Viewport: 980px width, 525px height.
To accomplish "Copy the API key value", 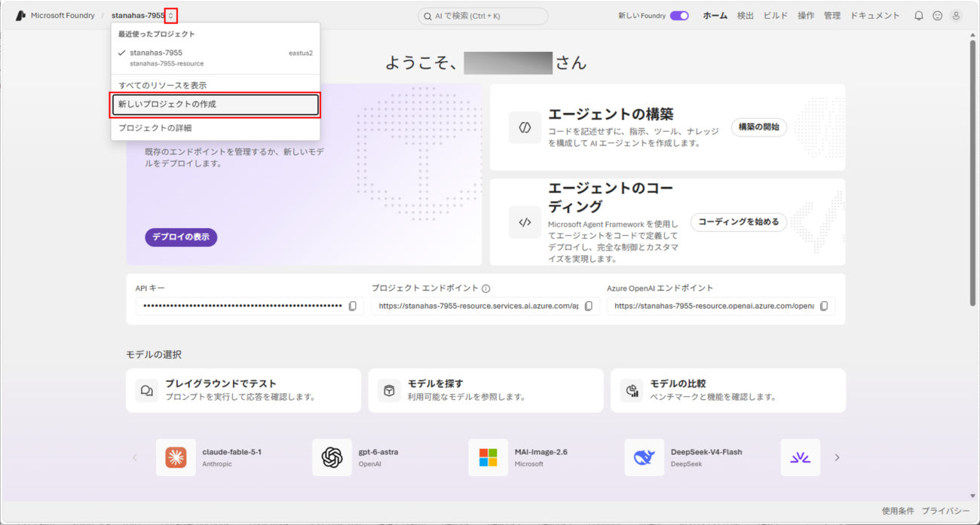I will tap(352, 307).
